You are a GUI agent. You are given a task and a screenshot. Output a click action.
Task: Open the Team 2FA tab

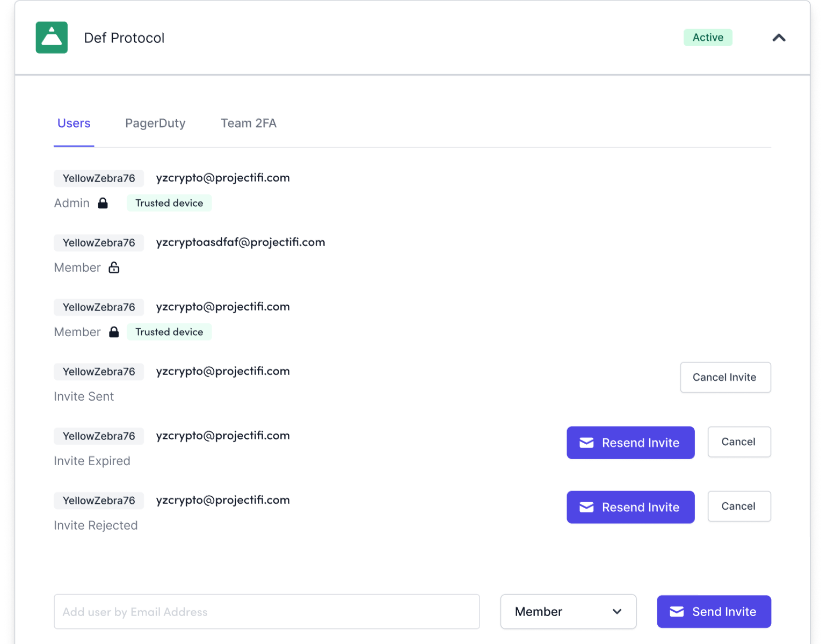248,123
